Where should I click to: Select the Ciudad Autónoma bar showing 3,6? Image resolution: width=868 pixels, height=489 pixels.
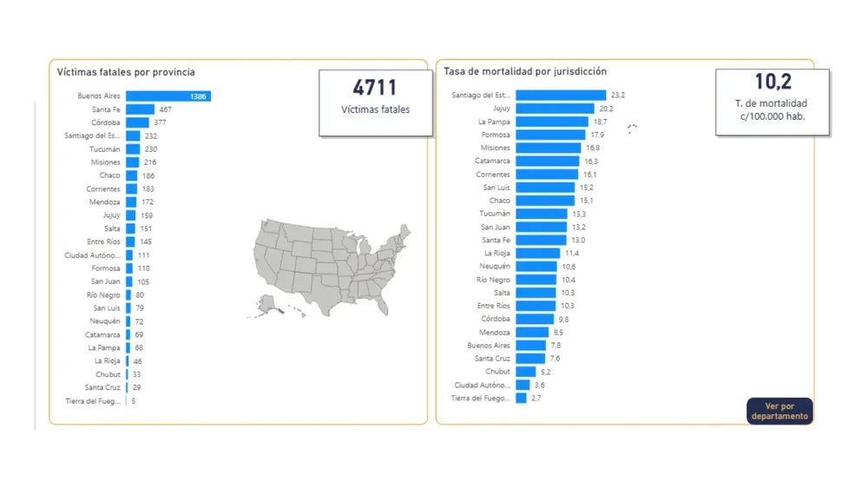523,385
